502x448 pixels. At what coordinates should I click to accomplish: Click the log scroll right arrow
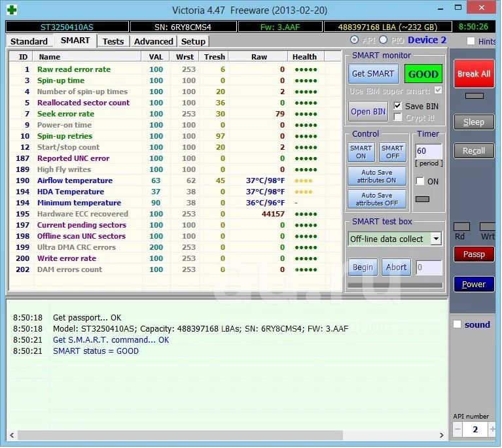point(442,435)
